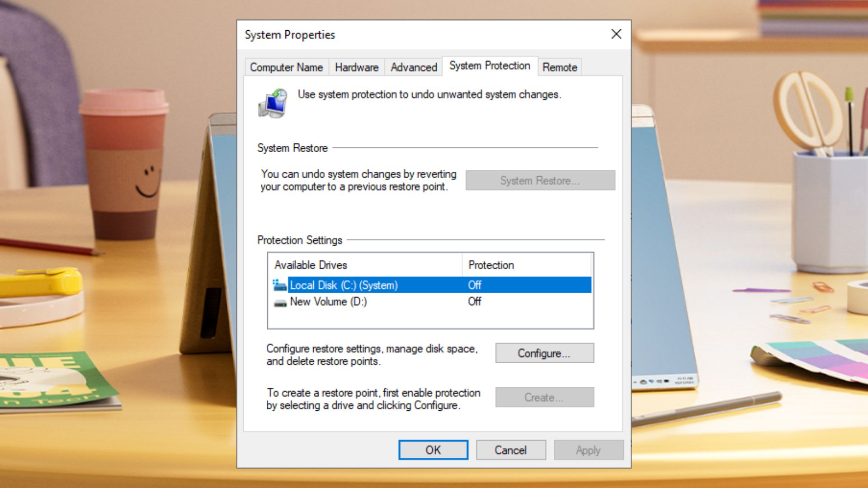This screenshot has height=488, width=868.
Task: Click the Available Drives column header
Action: click(365, 265)
